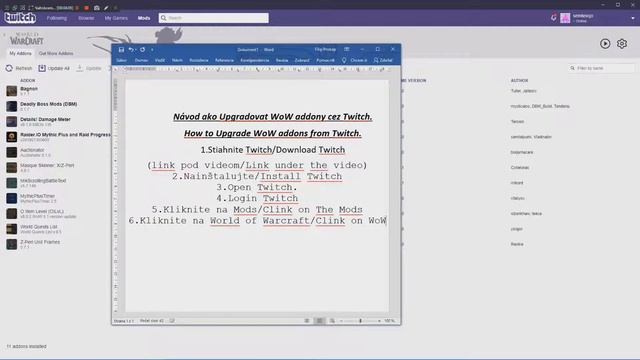Open the Domov ribbon tab in Word
This screenshot has height=360, width=640.
[x=141, y=60]
